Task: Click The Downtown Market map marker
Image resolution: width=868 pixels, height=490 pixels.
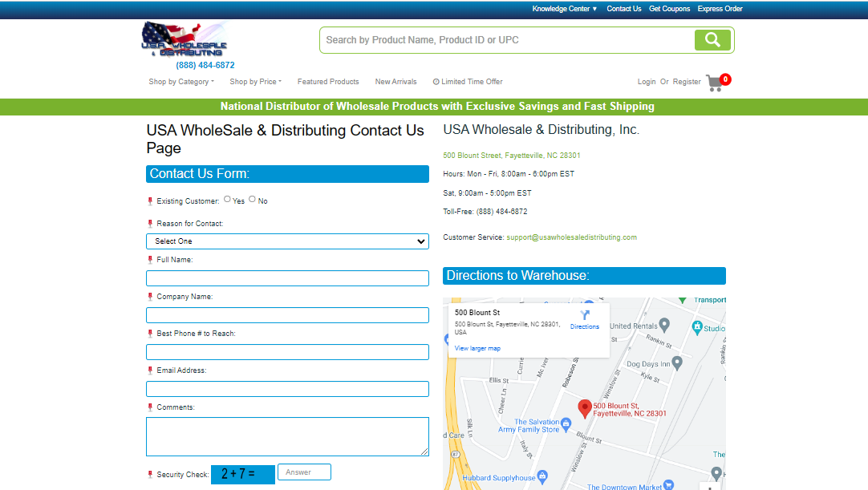Action: 669,485
